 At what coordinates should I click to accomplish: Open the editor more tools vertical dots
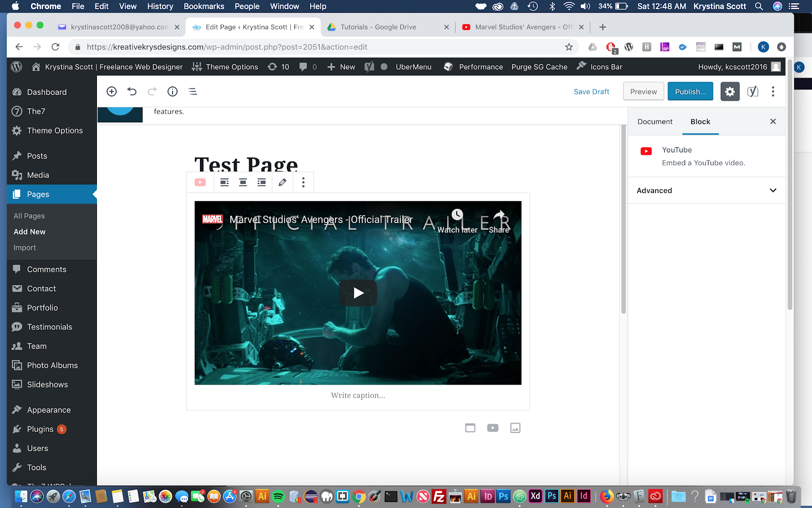click(x=773, y=91)
